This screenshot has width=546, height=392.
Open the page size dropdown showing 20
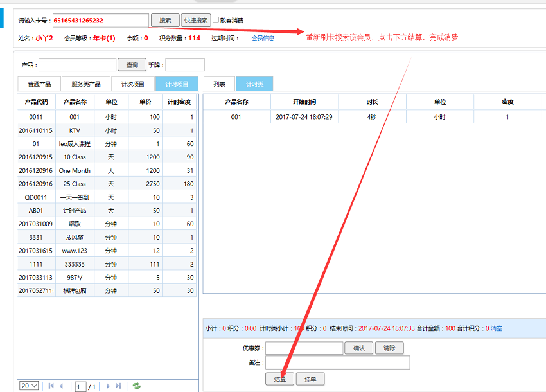(x=29, y=386)
